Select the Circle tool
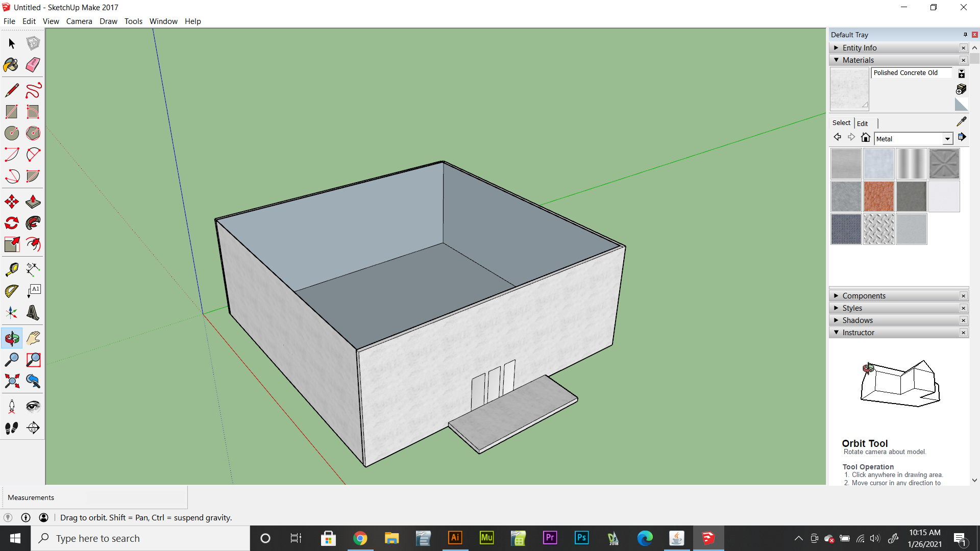This screenshot has height=551, width=980. [x=12, y=133]
